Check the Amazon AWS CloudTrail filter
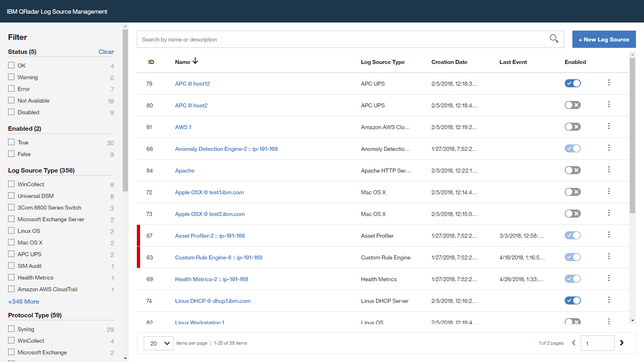Image resolution: width=644 pixels, height=362 pixels. pyautogui.click(x=11, y=289)
